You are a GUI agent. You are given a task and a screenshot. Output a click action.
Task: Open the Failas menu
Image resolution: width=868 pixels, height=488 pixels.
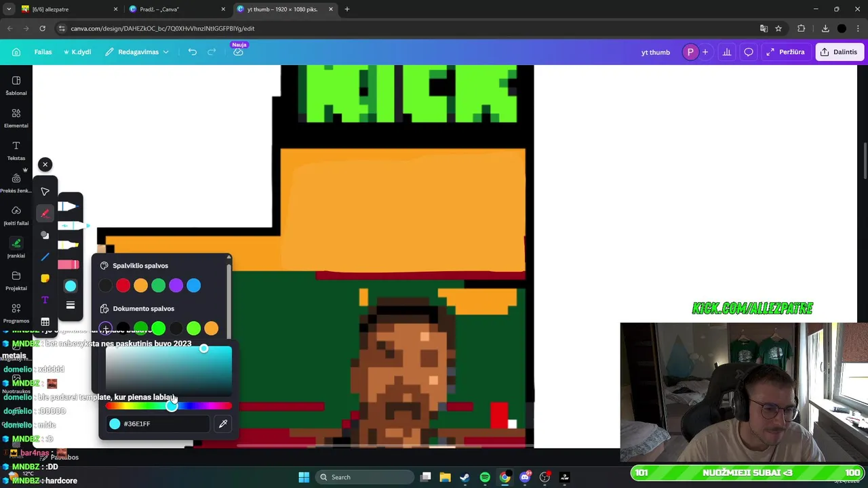(x=43, y=52)
